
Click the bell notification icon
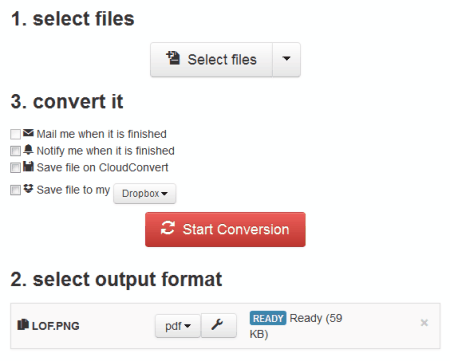pyautogui.click(x=28, y=150)
